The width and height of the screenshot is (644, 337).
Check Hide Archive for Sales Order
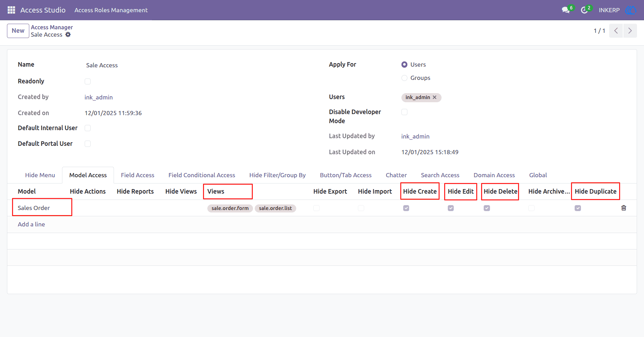pos(531,208)
